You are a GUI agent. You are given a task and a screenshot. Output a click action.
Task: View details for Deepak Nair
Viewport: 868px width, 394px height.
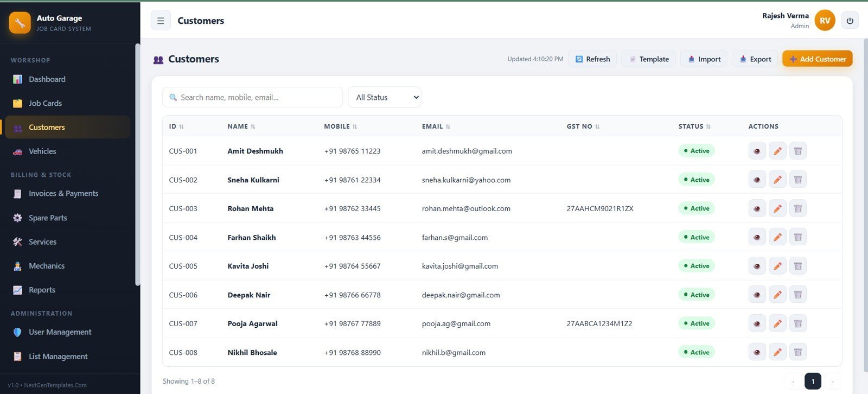[757, 295]
